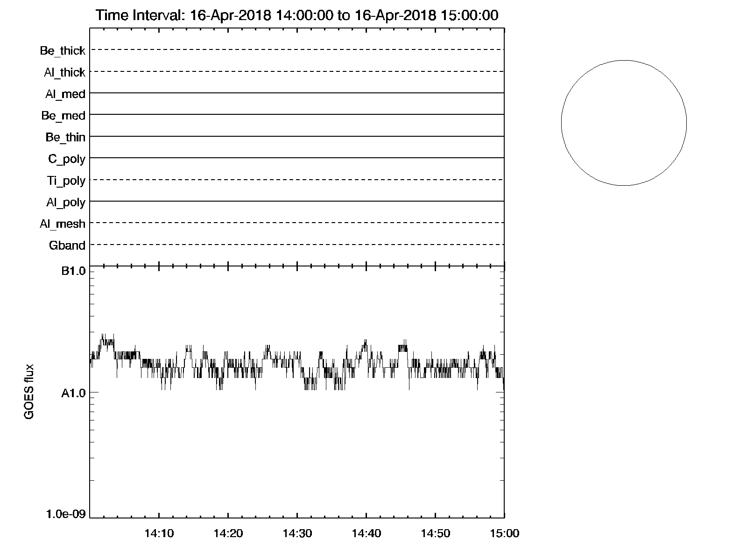This screenshot has width=747, height=560.
Task: Click the Al_thick filter label
Action: pyautogui.click(x=64, y=72)
